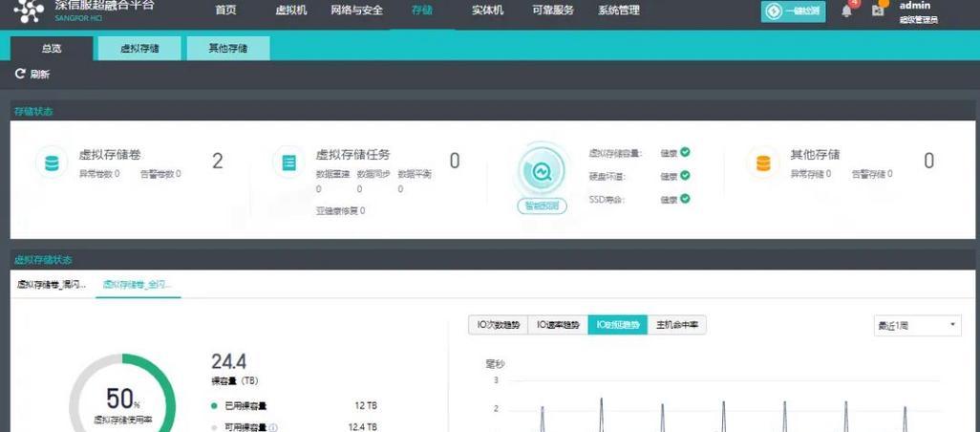
Task: Click the 其他存储 card heading
Action: coord(815,155)
